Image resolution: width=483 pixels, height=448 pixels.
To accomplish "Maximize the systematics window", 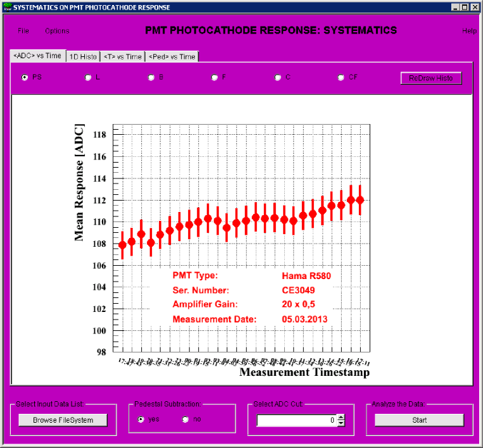I will pyautogui.click(x=465, y=7).
